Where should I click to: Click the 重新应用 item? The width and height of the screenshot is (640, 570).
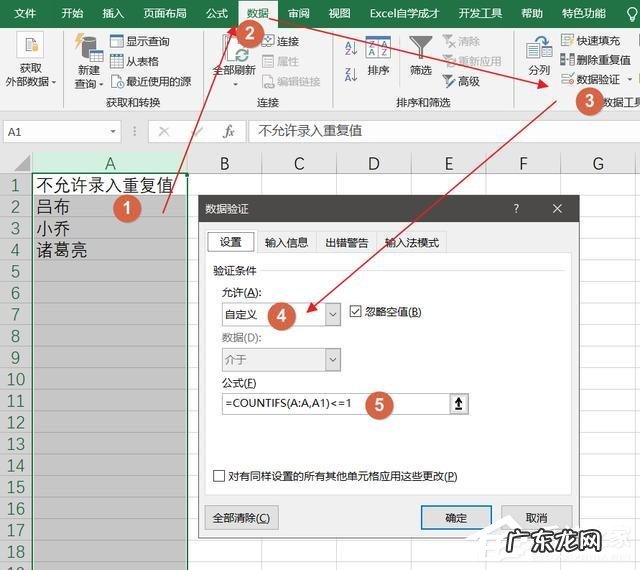pos(472,61)
